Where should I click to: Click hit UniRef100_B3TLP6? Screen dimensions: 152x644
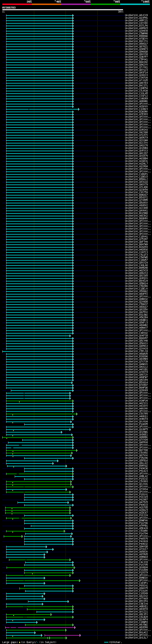point(137,26)
